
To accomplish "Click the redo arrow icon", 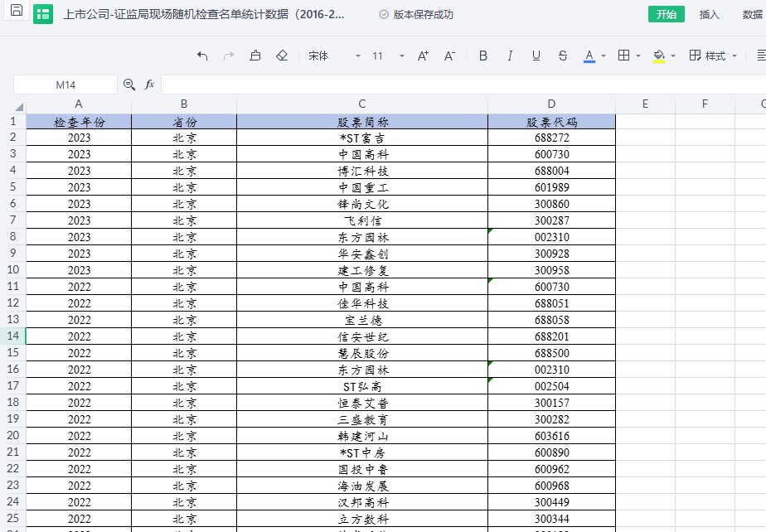I will tap(229, 56).
